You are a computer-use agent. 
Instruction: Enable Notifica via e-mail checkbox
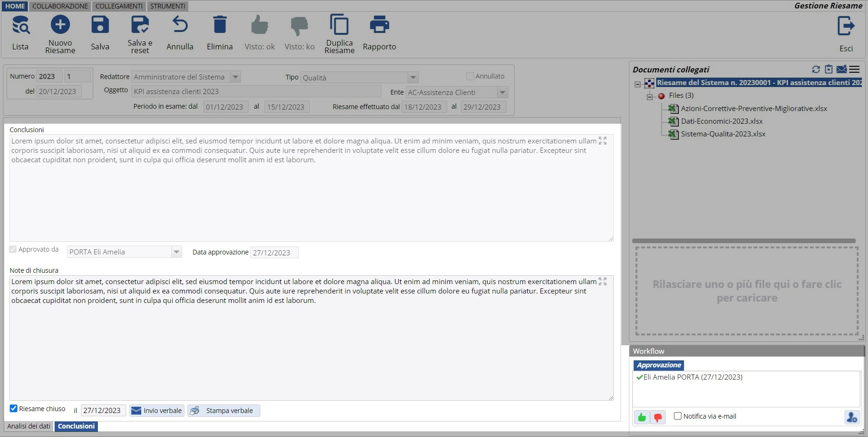coord(678,416)
